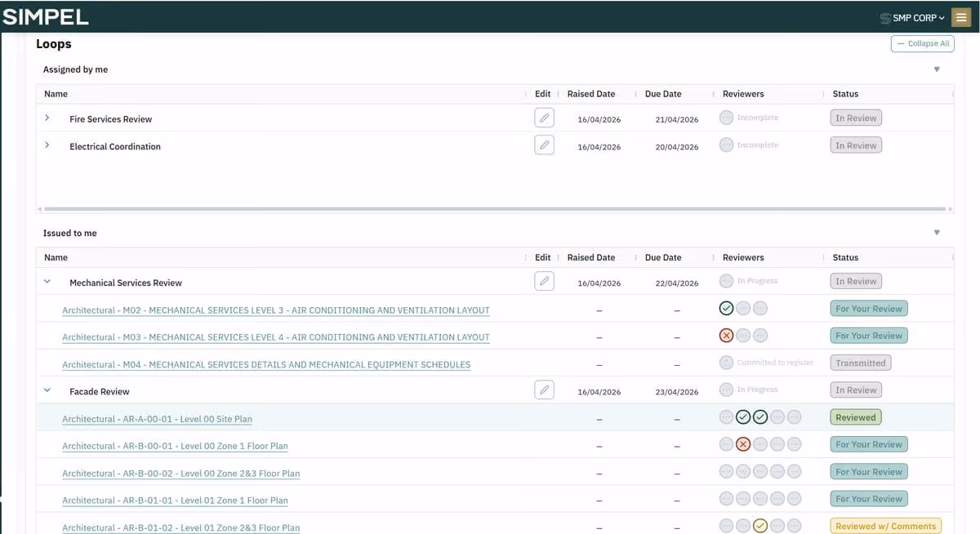Click In Review status for Mechanical Services

(x=856, y=281)
